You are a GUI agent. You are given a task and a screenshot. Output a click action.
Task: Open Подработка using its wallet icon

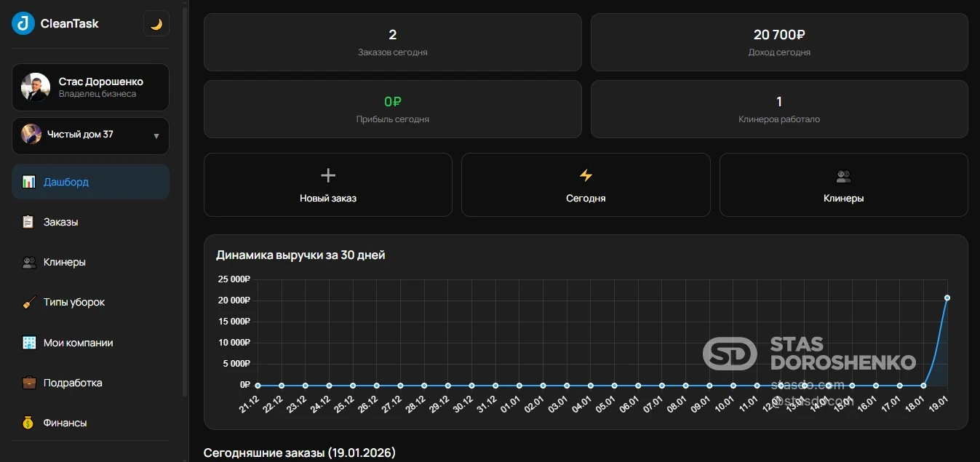click(x=28, y=382)
